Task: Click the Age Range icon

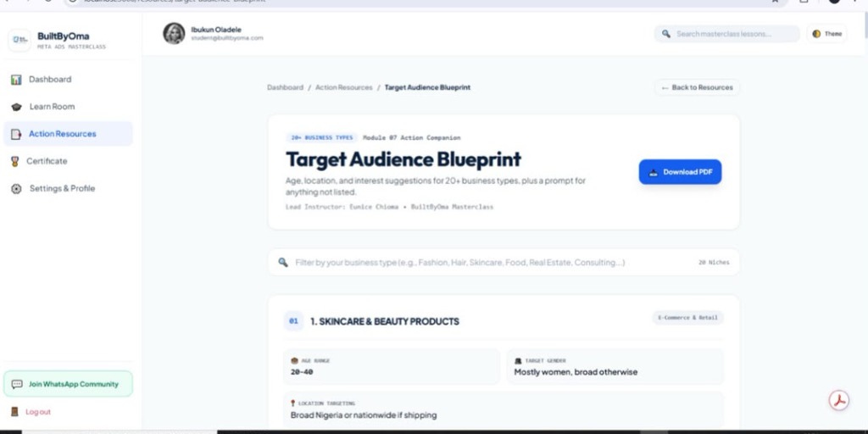Action: pyautogui.click(x=294, y=361)
